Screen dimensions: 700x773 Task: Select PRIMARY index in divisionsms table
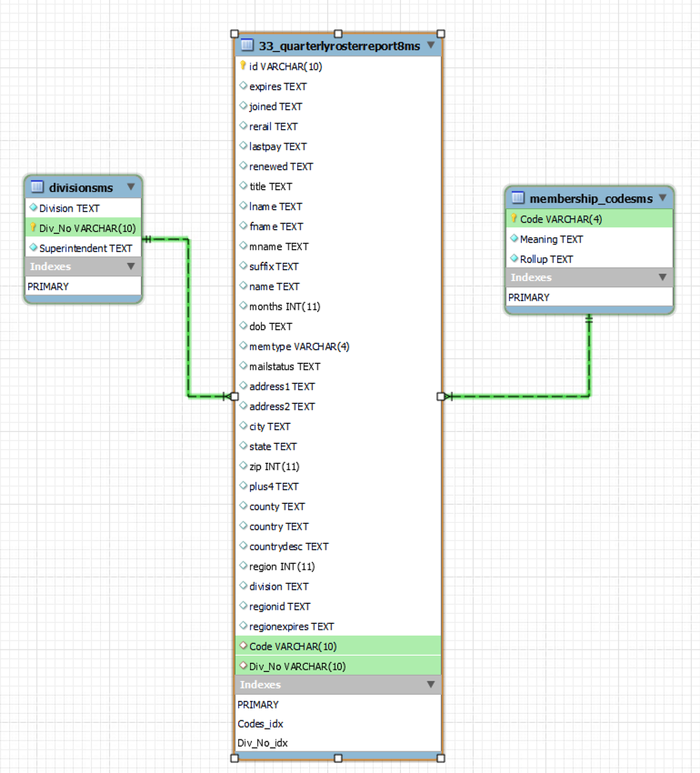pos(83,286)
